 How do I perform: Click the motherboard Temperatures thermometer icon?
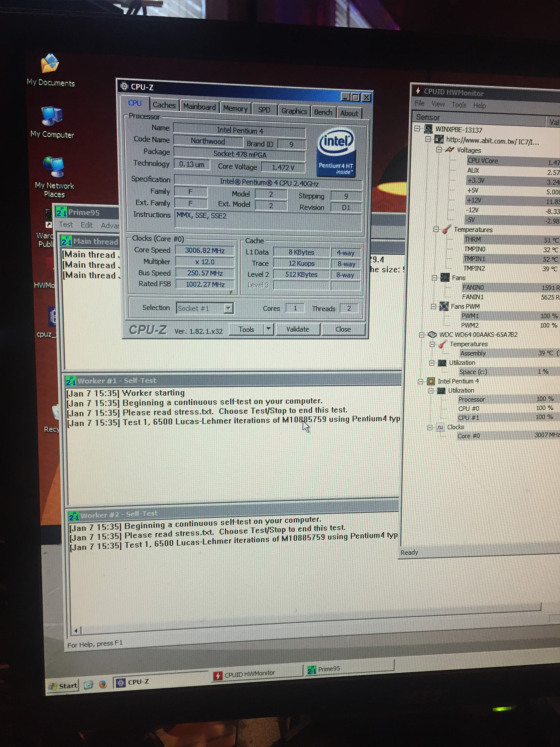tap(446, 229)
